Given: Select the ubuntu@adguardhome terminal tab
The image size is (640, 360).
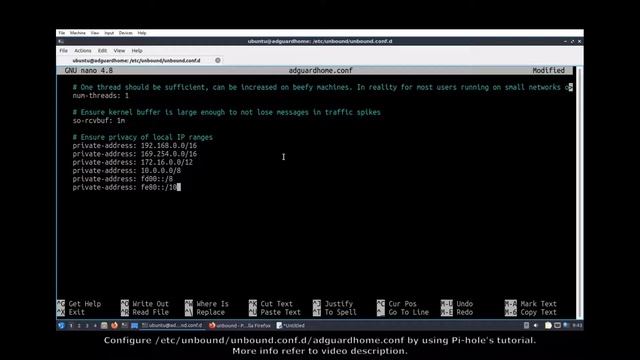Looking at the screenshot, I should click(136, 60).
